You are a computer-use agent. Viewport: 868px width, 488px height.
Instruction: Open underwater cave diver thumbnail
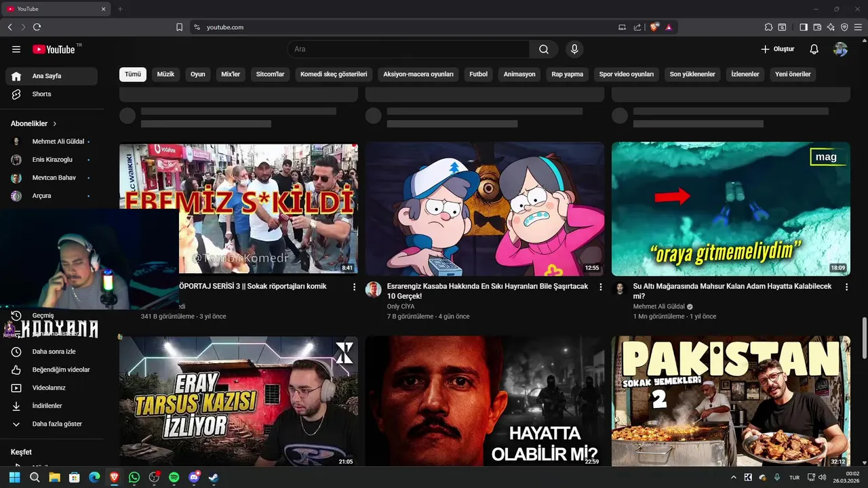tap(731, 209)
